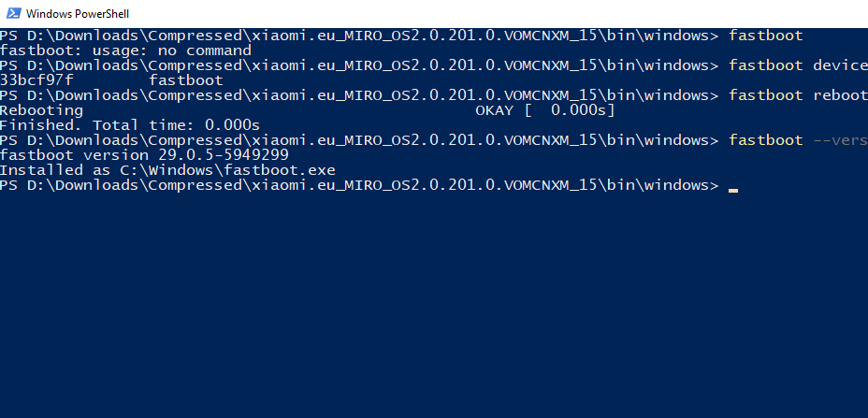Click the "fastboot version 29.0.5-5949299" line
The image size is (868, 418).
pyautogui.click(x=144, y=155)
